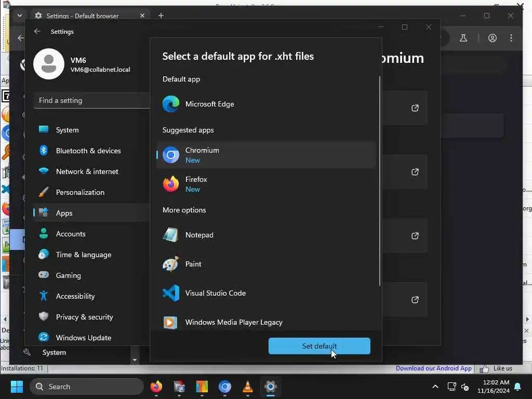Click the Like us button
The image size is (532, 399).
tap(496, 368)
